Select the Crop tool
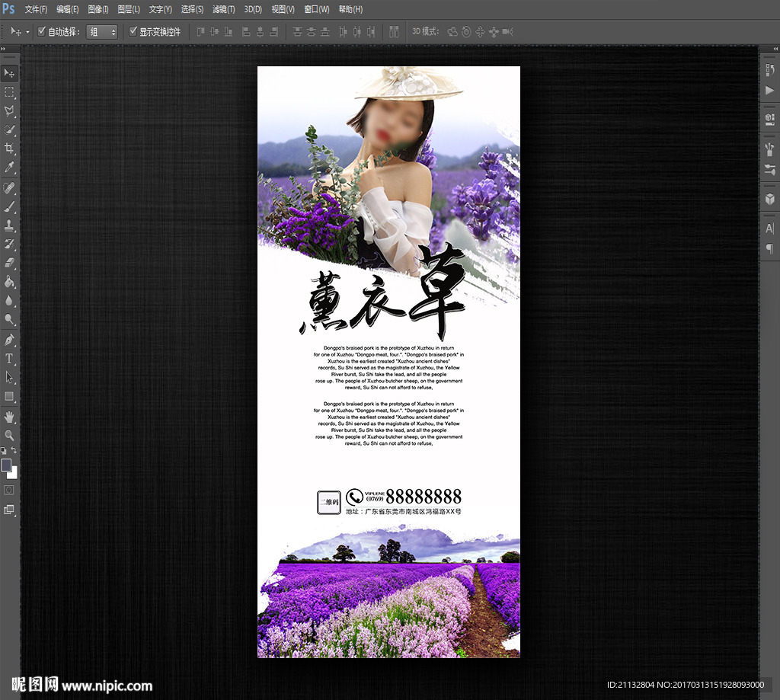 pyautogui.click(x=9, y=149)
